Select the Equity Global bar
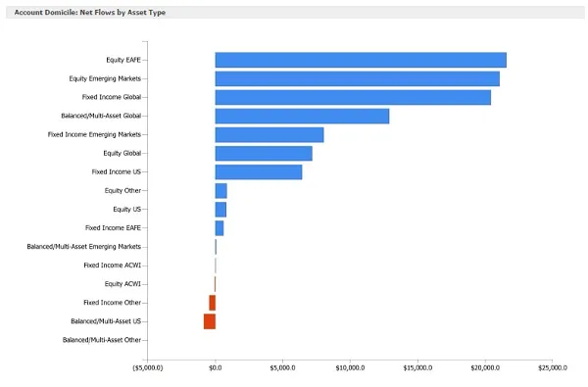The image size is (588, 387). point(264,154)
